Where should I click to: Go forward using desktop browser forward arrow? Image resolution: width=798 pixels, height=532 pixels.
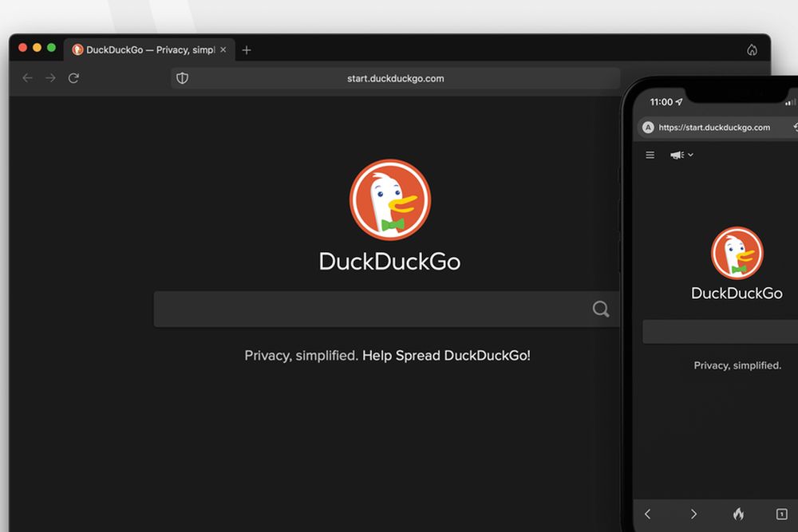(50, 78)
